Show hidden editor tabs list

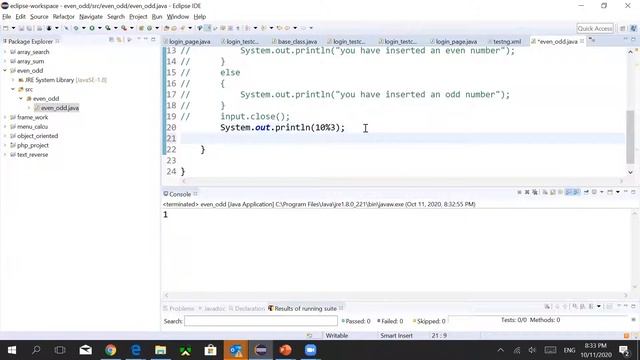pyautogui.click(x=592, y=40)
